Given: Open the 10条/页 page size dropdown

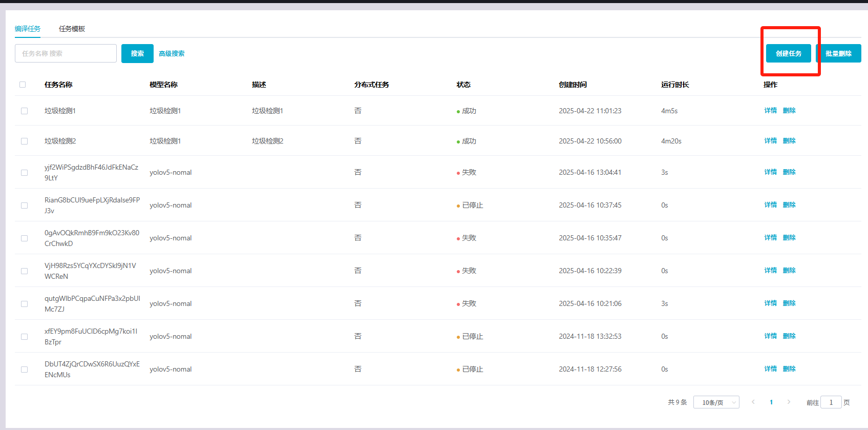Looking at the screenshot, I should (x=716, y=402).
